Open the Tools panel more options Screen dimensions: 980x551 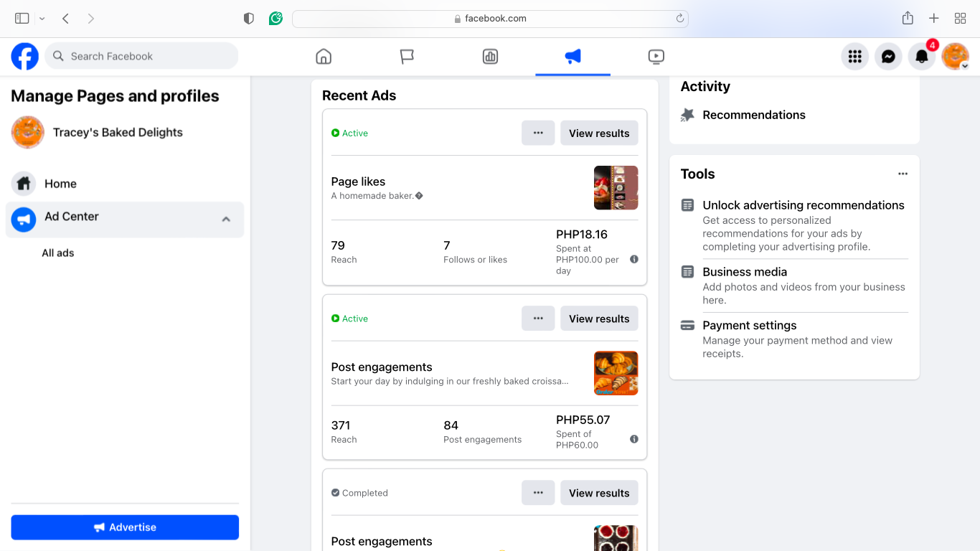[903, 174]
